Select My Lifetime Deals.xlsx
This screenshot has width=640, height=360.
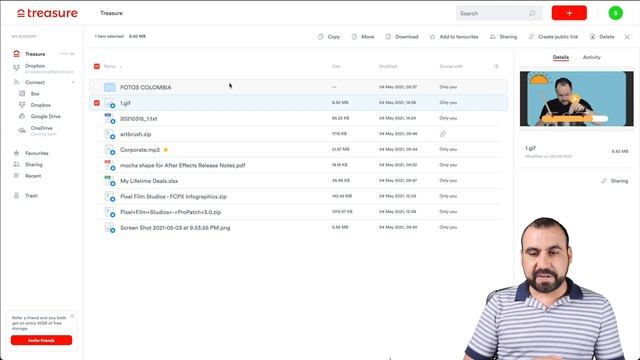pyautogui.click(x=149, y=181)
